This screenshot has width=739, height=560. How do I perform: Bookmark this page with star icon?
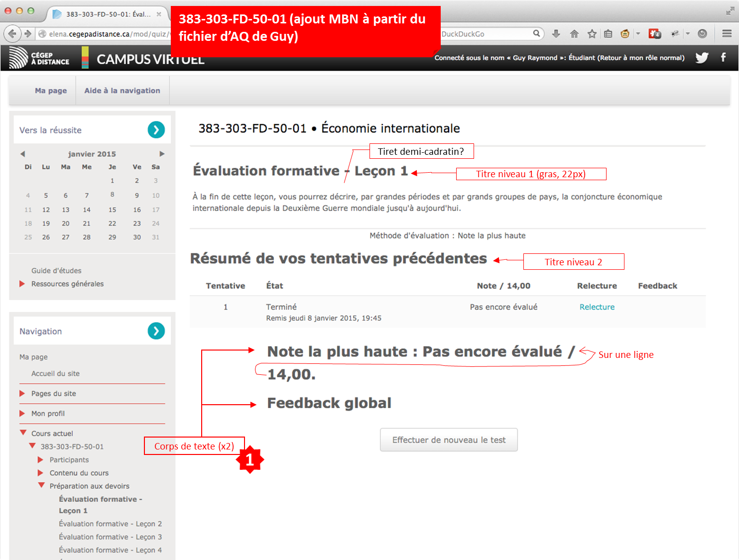pyautogui.click(x=592, y=34)
